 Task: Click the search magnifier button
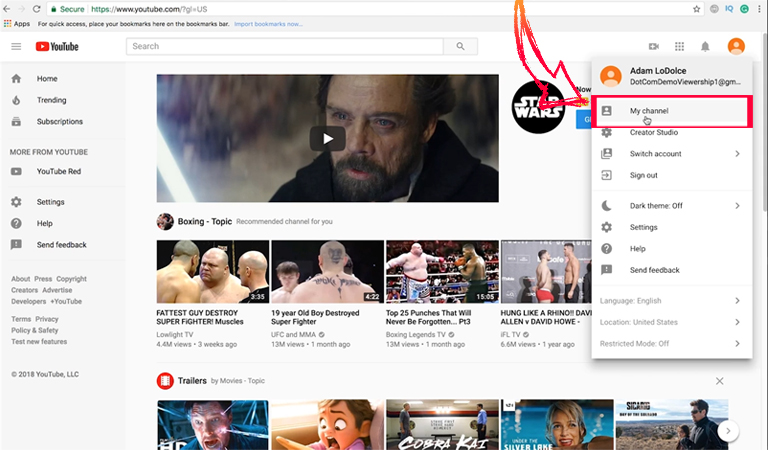(x=460, y=46)
